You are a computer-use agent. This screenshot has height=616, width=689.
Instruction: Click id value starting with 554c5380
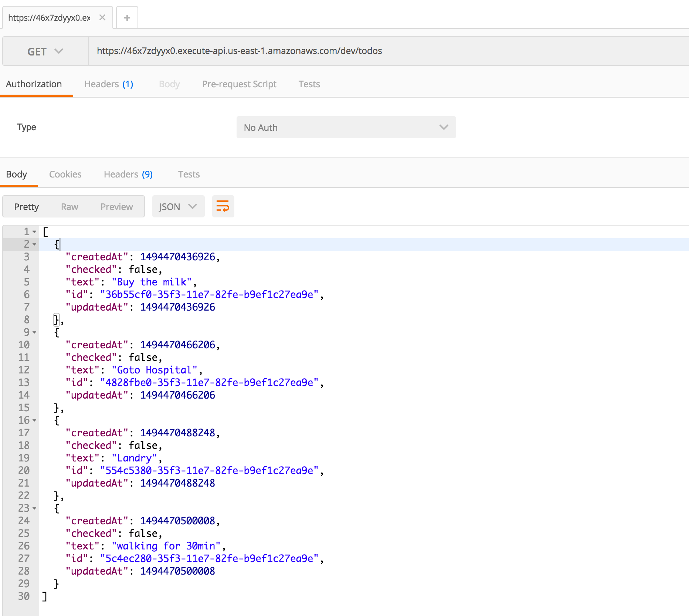(209, 471)
